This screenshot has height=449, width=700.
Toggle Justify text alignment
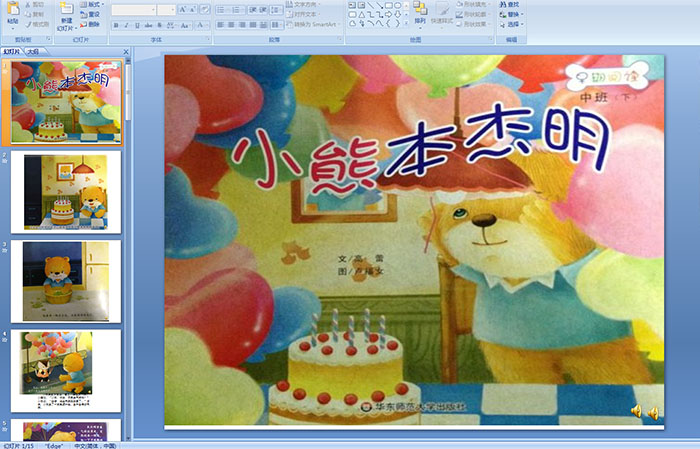point(253,25)
